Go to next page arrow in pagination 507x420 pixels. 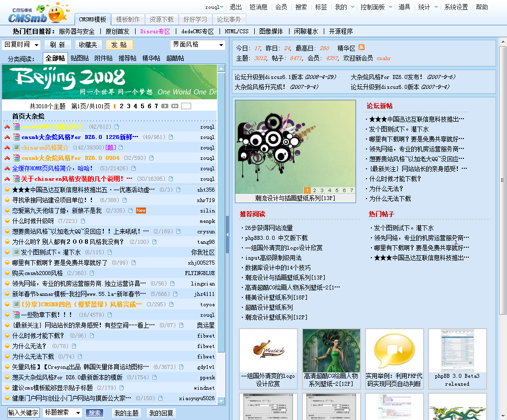click(165, 106)
